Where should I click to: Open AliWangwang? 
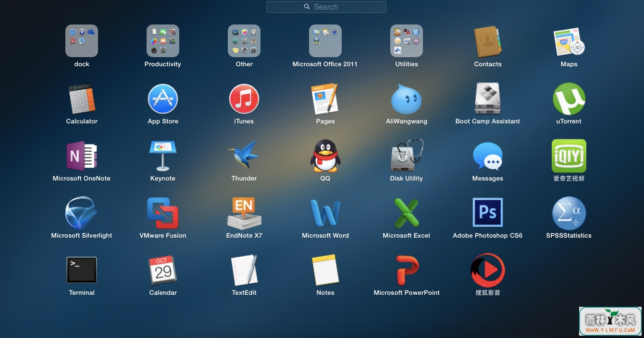click(407, 99)
